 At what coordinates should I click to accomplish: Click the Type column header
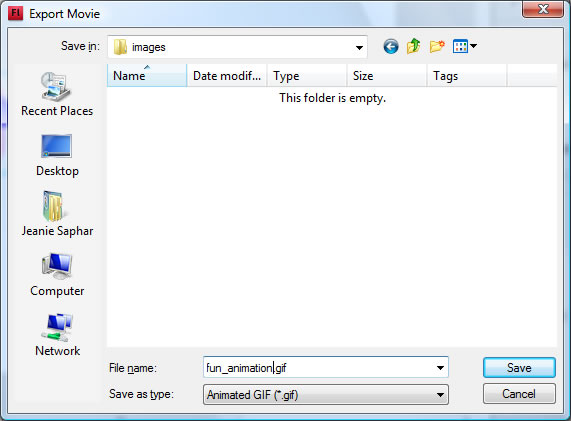click(307, 76)
